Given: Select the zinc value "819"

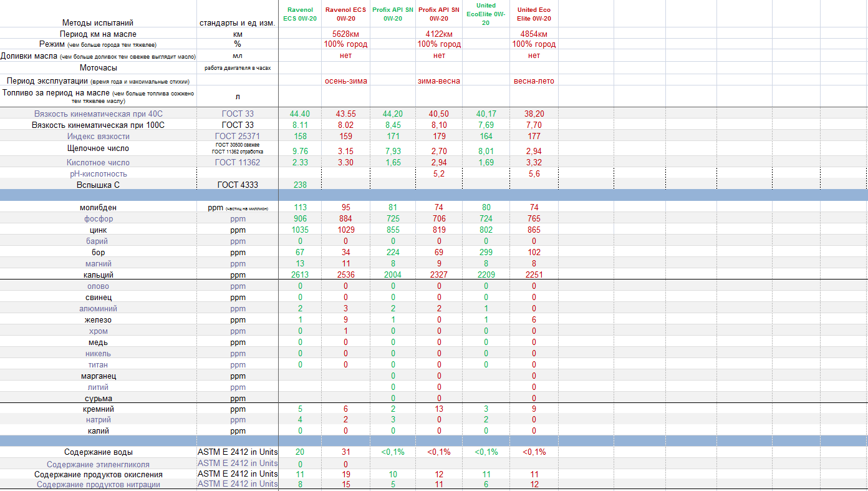Looking at the screenshot, I should coord(439,230).
